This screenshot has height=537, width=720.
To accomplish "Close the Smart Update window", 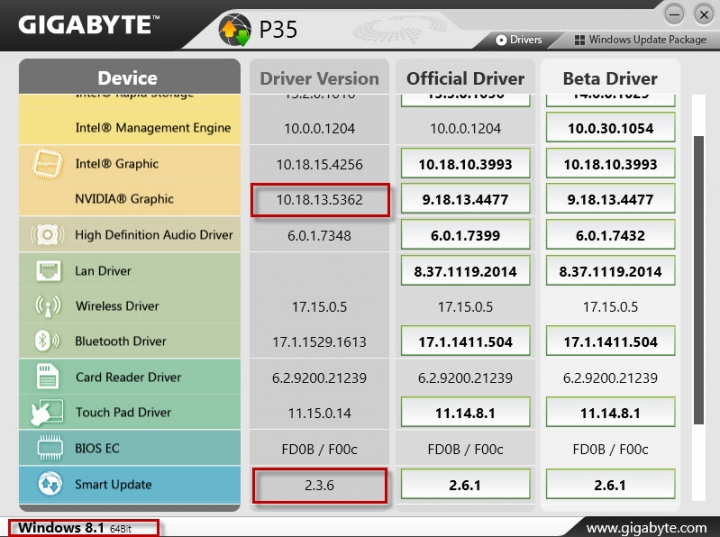I will (703, 14).
